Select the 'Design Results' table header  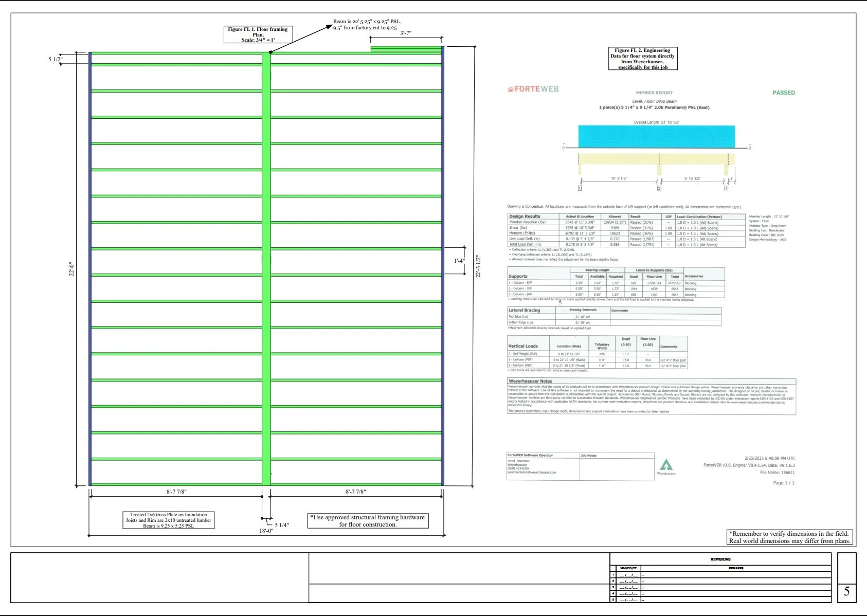click(525, 216)
